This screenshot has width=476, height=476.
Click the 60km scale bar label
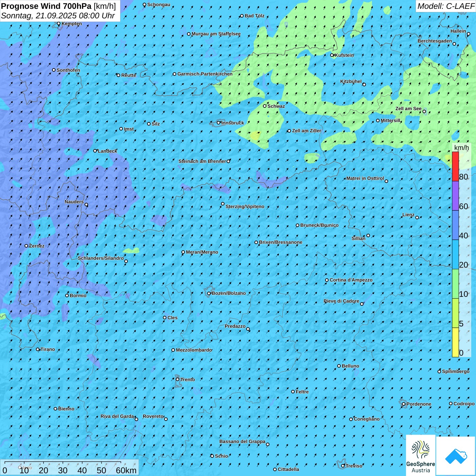coord(126,471)
